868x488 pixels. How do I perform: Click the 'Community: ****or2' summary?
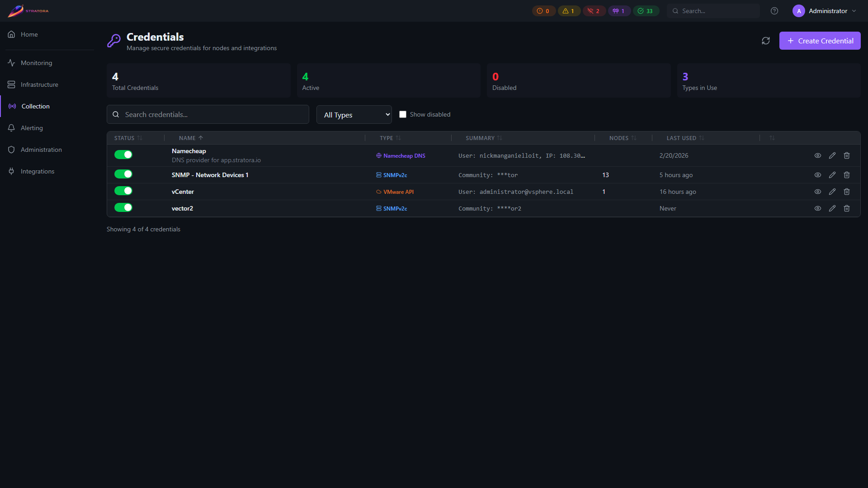coord(490,208)
